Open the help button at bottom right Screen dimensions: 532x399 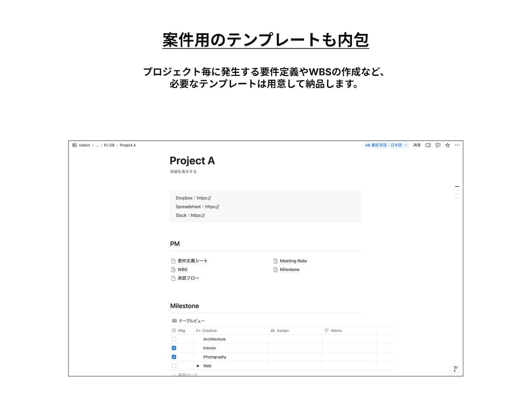[x=455, y=369]
